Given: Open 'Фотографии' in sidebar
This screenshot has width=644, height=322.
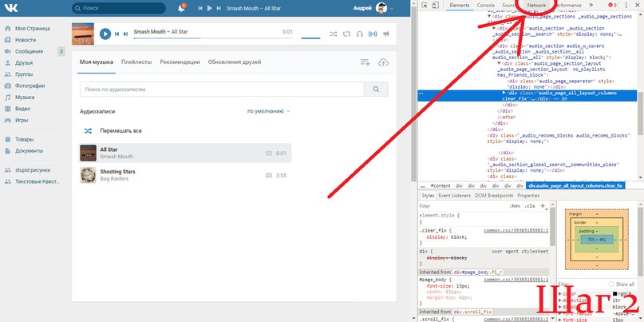Looking at the screenshot, I should tap(30, 86).
